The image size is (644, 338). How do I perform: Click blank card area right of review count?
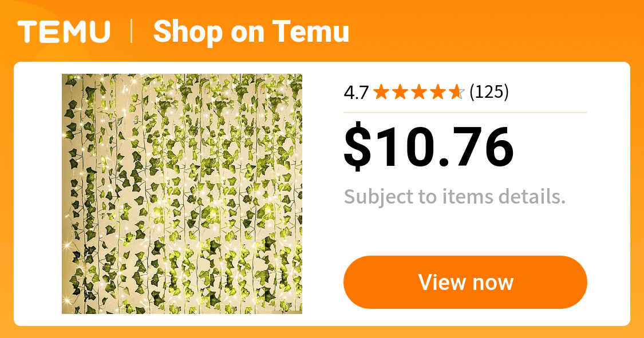click(x=561, y=92)
